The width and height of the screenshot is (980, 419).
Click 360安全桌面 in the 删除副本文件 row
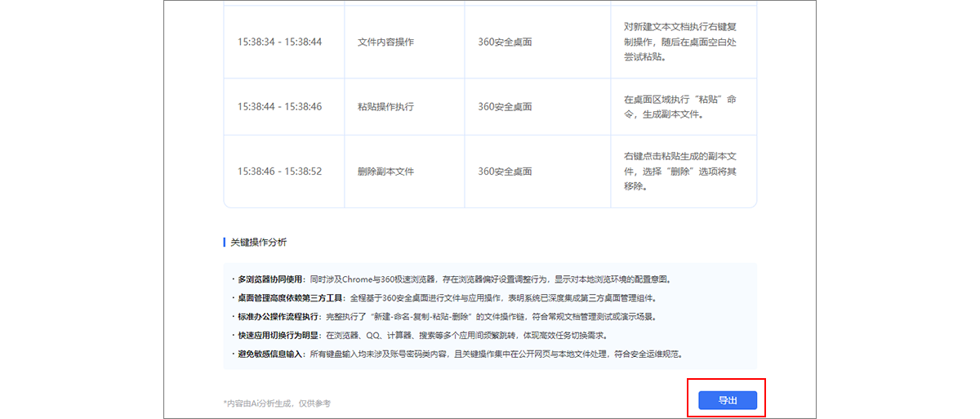tap(505, 172)
